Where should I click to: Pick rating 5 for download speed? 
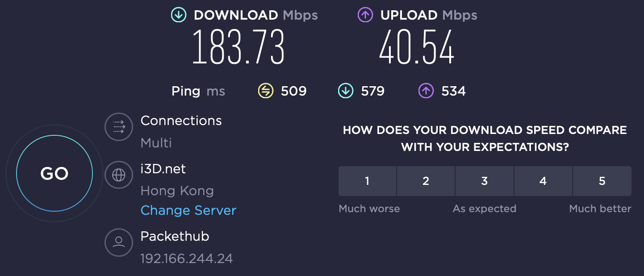coord(602,181)
